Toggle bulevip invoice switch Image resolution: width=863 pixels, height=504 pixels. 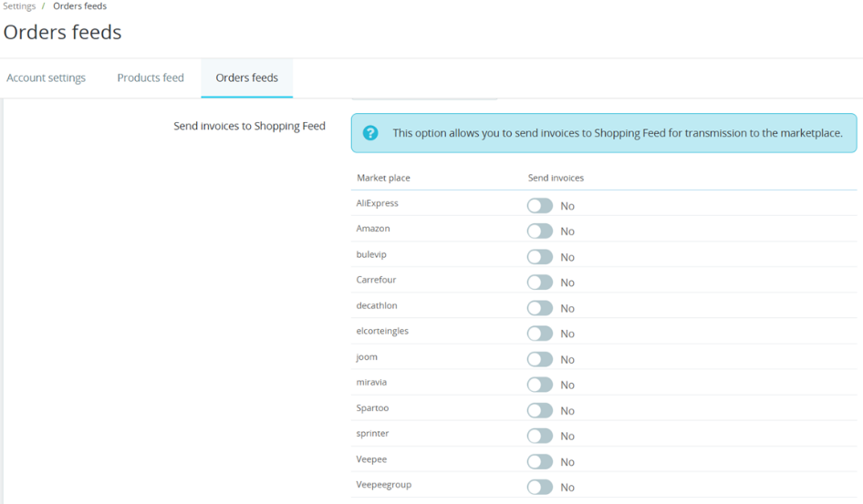[539, 257]
